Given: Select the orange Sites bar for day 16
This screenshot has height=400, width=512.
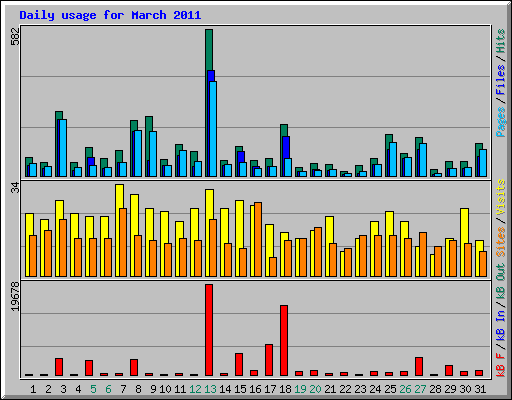Looking at the screenshot, I should (x=258, y=239).
